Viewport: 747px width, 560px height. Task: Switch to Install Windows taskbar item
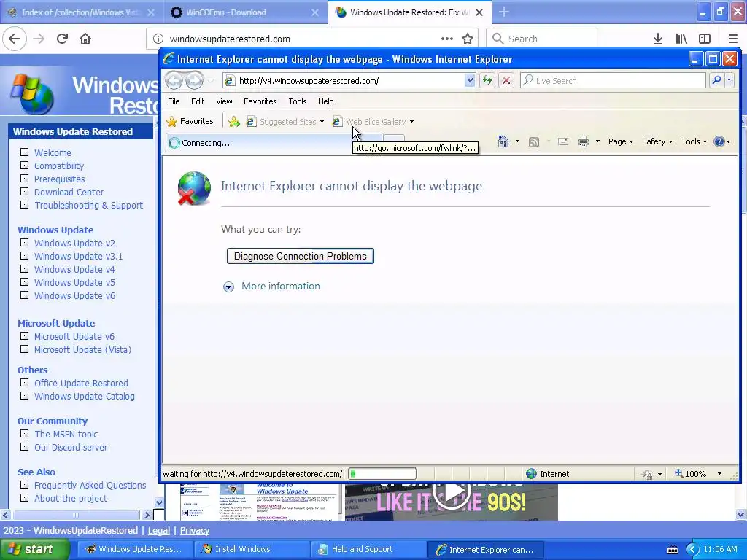pos(252,549)
